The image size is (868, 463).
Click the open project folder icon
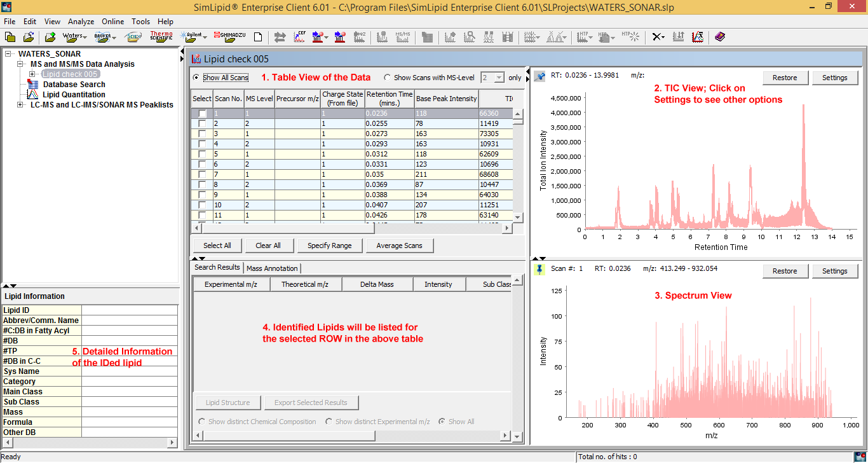click(29, 37)
